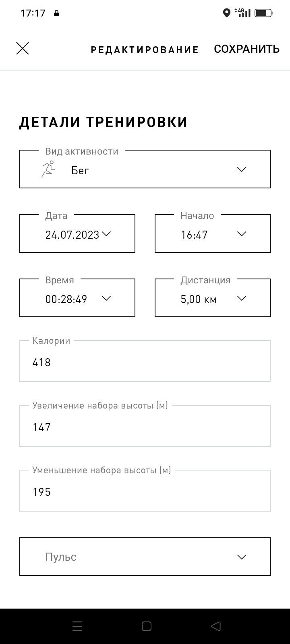Open the Дистанция picker showing 5,00 км
The width and height of the screenshot is (290, 644).
[x=213, y=298]
